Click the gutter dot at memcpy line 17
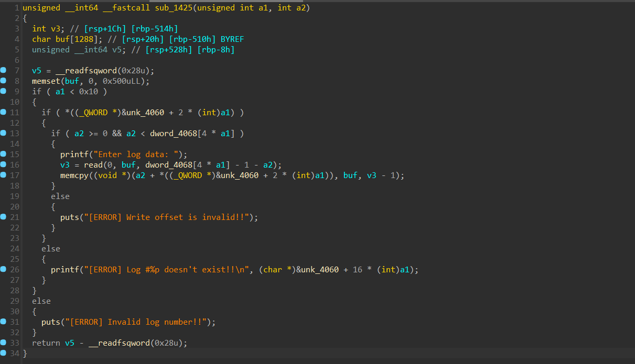 coord(4,175)
